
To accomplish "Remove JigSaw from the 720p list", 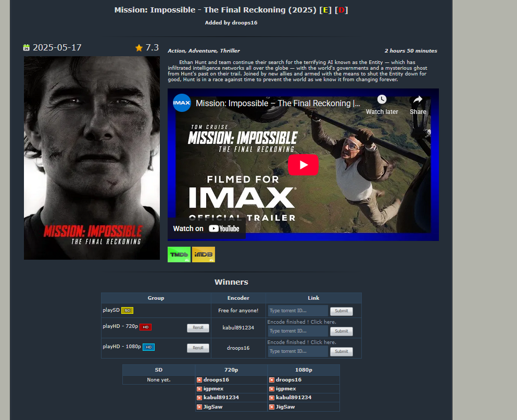I will click(199, 407).
